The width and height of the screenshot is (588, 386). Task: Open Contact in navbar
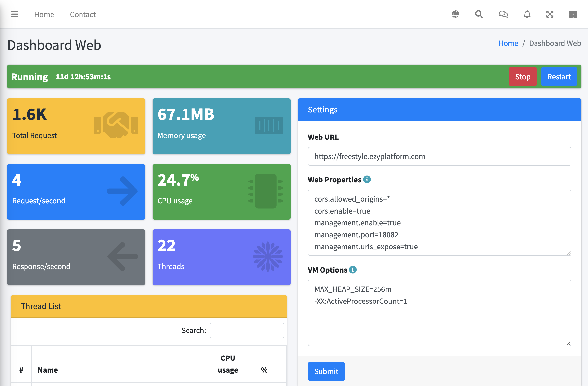point(83,15)
